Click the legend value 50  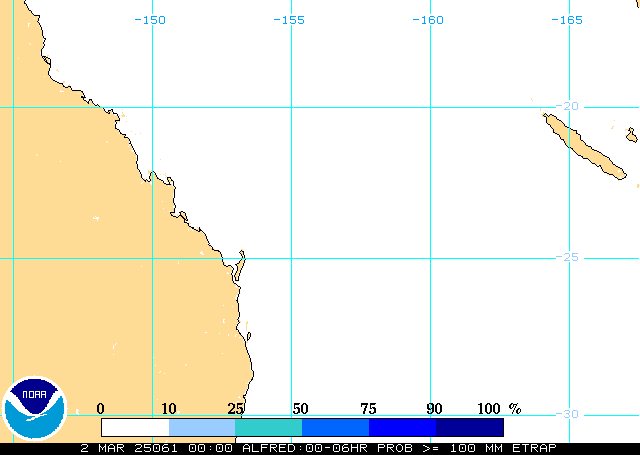pyautogui.click(x=300, y=408)
